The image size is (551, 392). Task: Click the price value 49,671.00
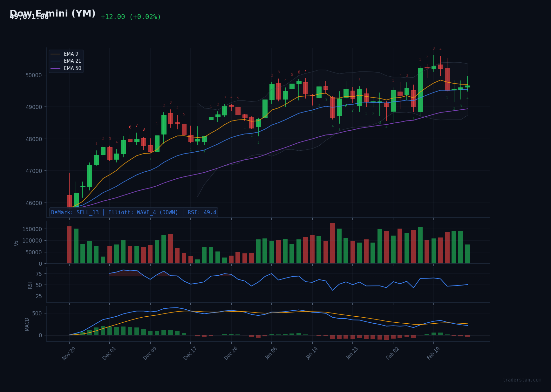(x=29, y=17)
